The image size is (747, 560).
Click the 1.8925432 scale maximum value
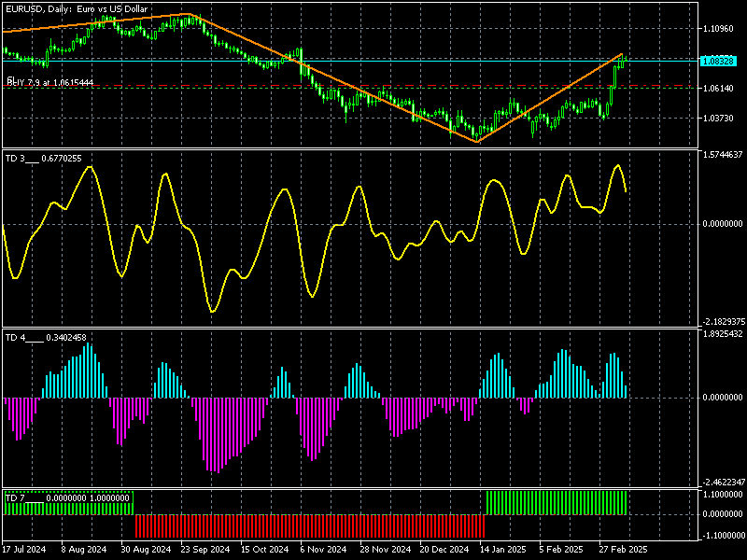(x=723, y=333)
